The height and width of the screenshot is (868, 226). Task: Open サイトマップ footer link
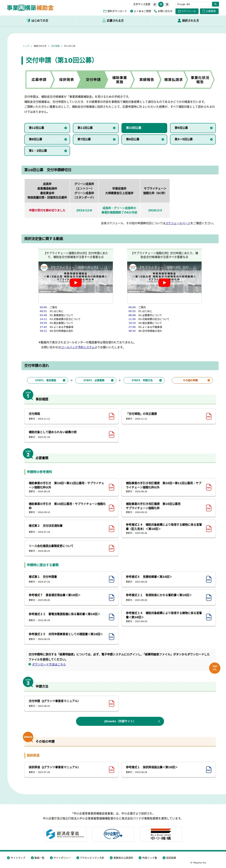click(x=16, y=858)
